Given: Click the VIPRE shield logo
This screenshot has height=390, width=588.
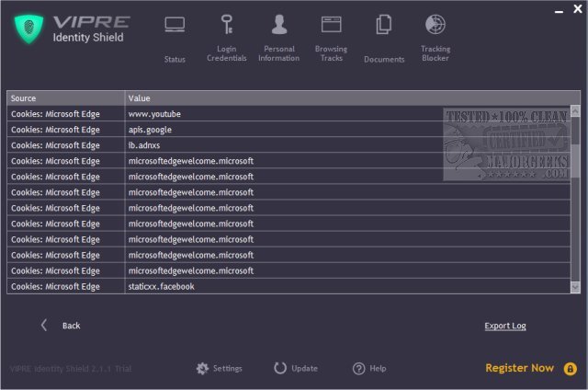Looking at the screenshot, I should point(28,29).
